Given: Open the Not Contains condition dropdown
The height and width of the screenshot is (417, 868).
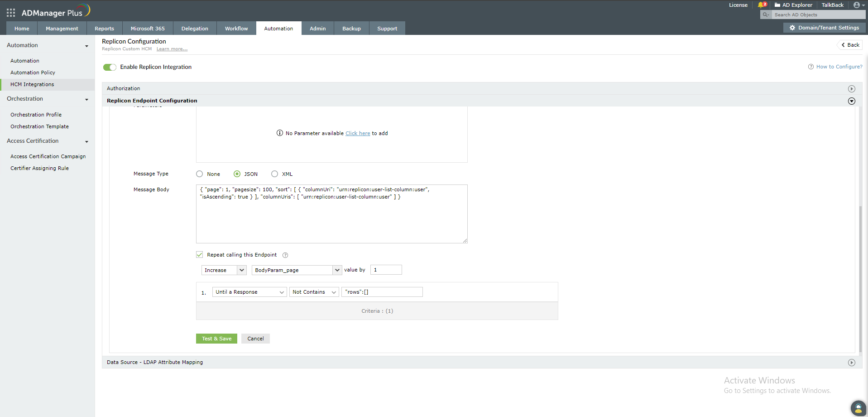Looking at the screenshot, I should pyautogui.click(x=314, y=292).
